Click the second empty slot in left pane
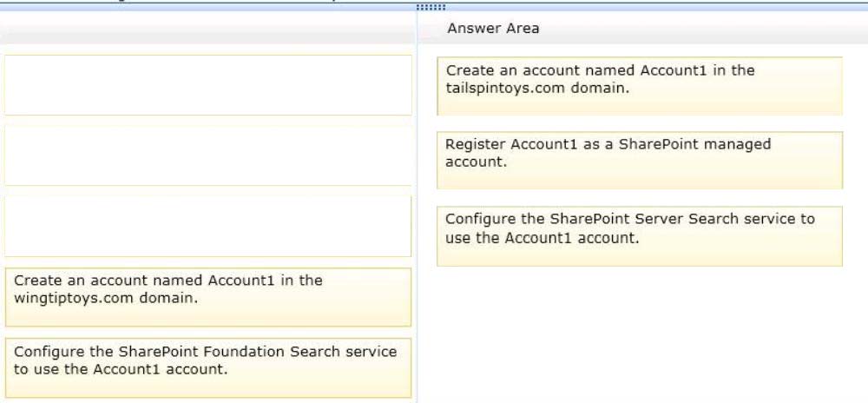The height and width of the screenshot is (403, 868). coord(208,155)
